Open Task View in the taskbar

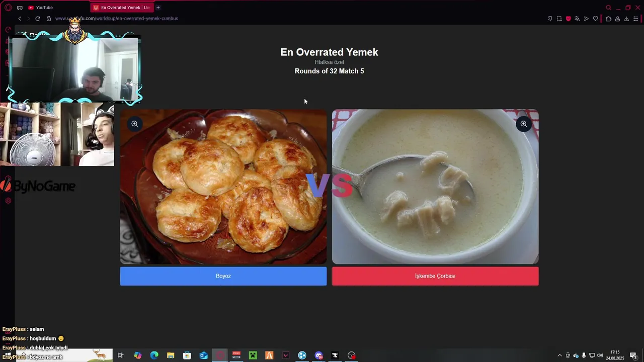click(121, 355)
